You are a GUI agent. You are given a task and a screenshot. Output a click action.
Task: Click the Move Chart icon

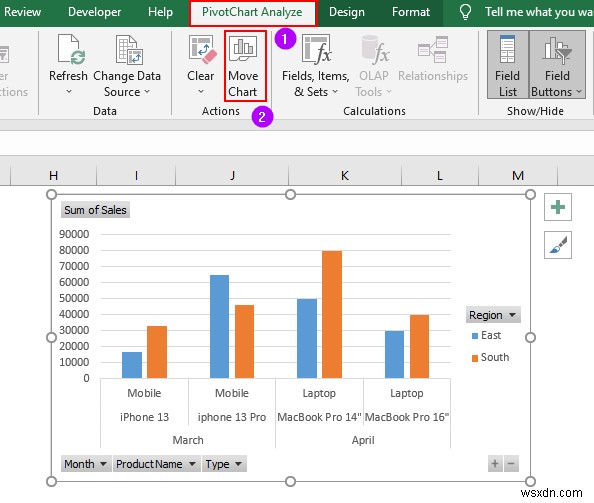pos(243,48)
